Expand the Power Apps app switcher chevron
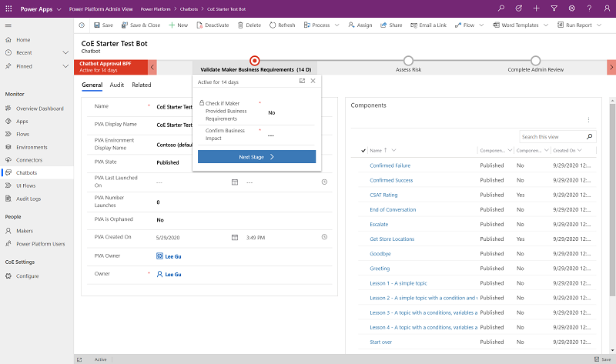This screenshot has height=364, width=616. (59, 9)
